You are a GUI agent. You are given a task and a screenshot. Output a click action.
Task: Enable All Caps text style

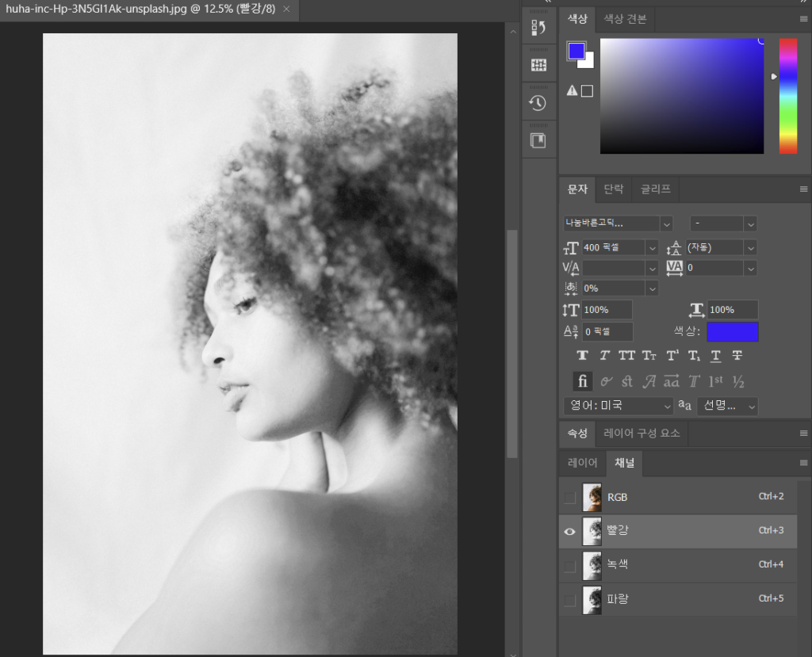click(x=626, y=356)
